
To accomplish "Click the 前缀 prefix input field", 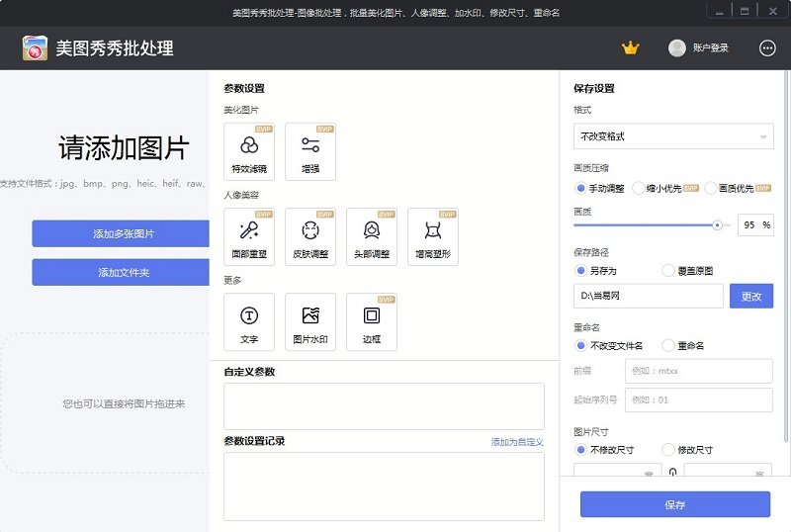I will coord(699,371).
